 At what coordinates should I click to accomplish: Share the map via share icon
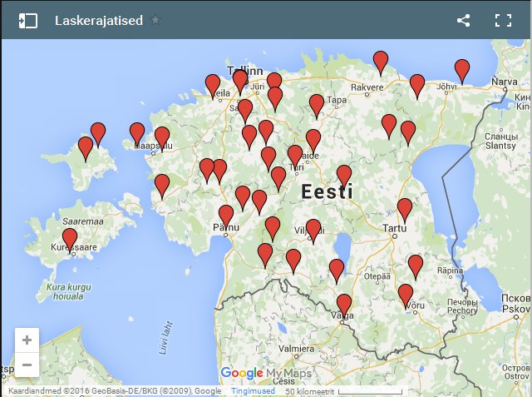464,21
